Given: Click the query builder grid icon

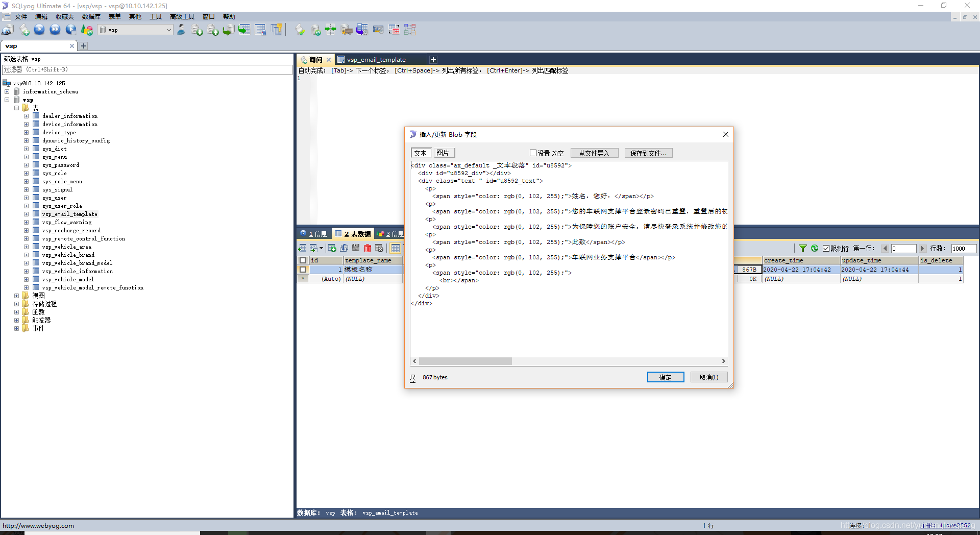Looking at the screenshot, I should [394, 30].
